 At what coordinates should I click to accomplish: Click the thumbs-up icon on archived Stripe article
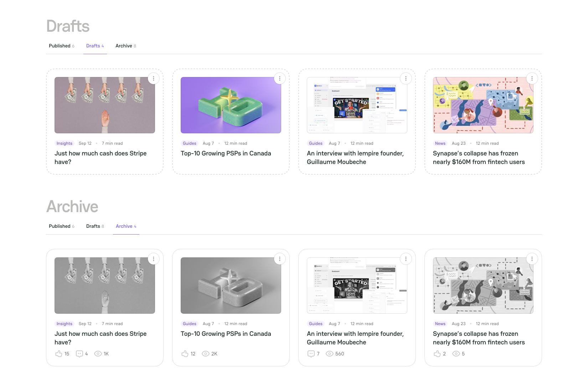click(59, 354)
